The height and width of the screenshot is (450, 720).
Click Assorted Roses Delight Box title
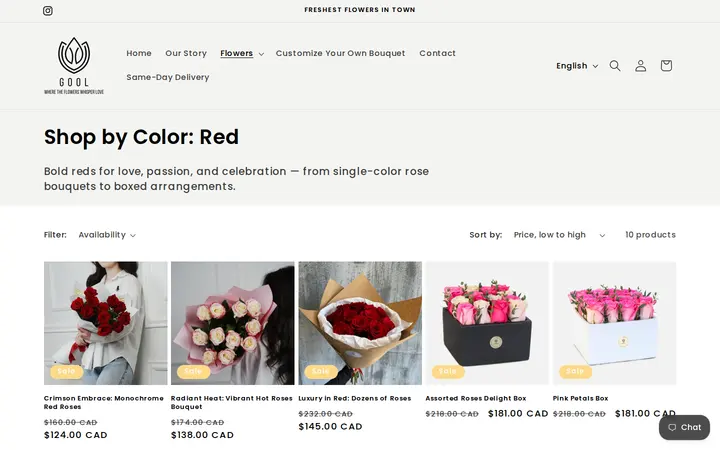pyautogui.click(x=476, y=398)
